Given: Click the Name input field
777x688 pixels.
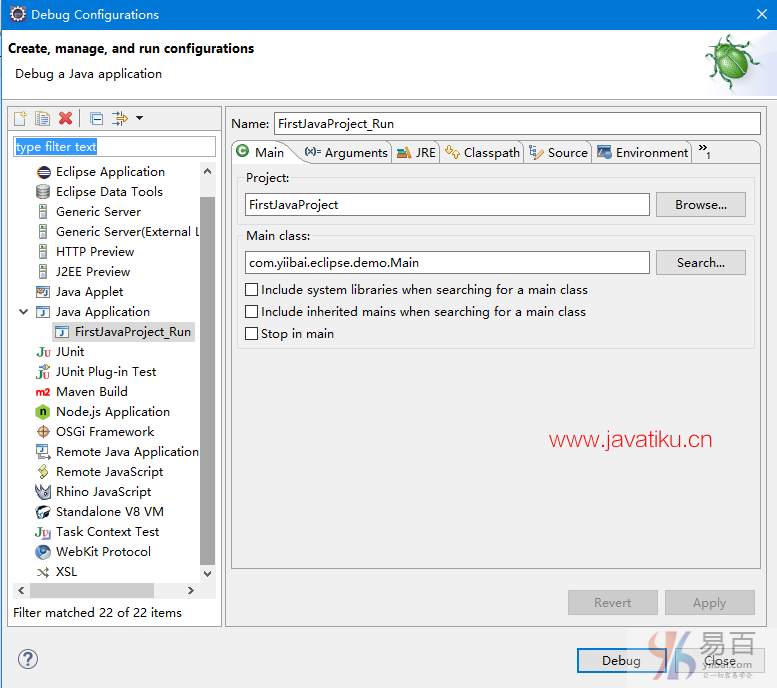Looking at the screenshot, I should (x=517, y=123).
